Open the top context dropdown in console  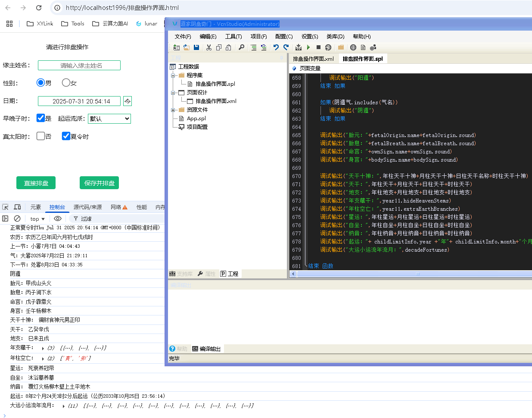[37, 219]
